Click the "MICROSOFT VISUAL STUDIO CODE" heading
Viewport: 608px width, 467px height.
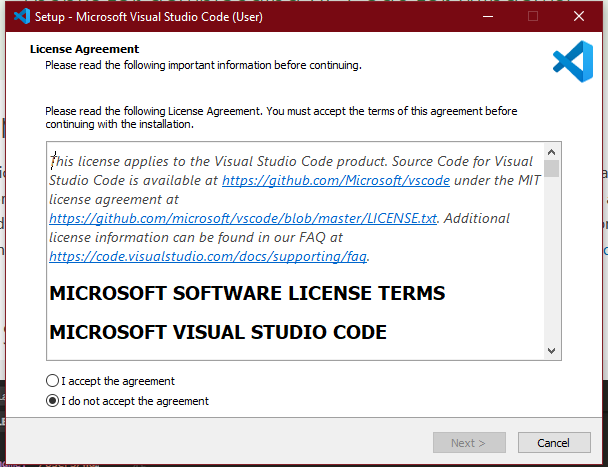coord(218,332)
